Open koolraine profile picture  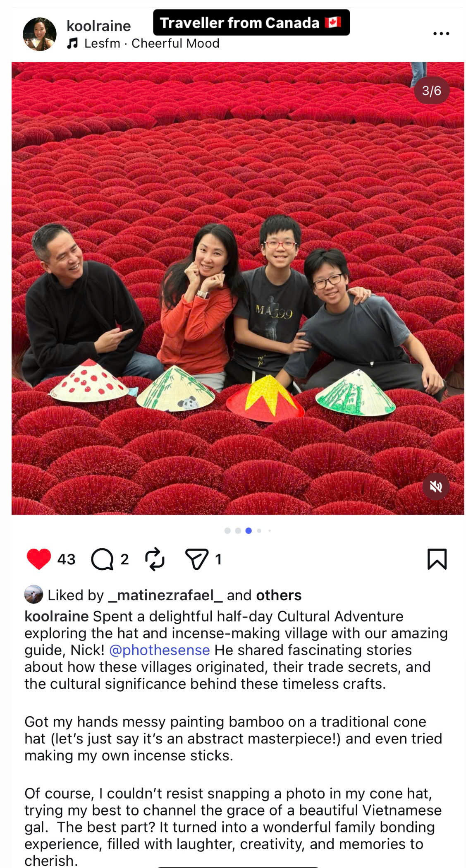click(40, 34)
